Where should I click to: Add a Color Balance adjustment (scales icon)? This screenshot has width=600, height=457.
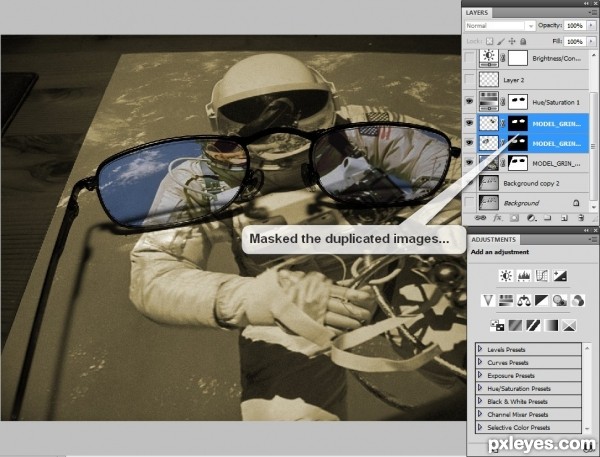click(523, 300)
